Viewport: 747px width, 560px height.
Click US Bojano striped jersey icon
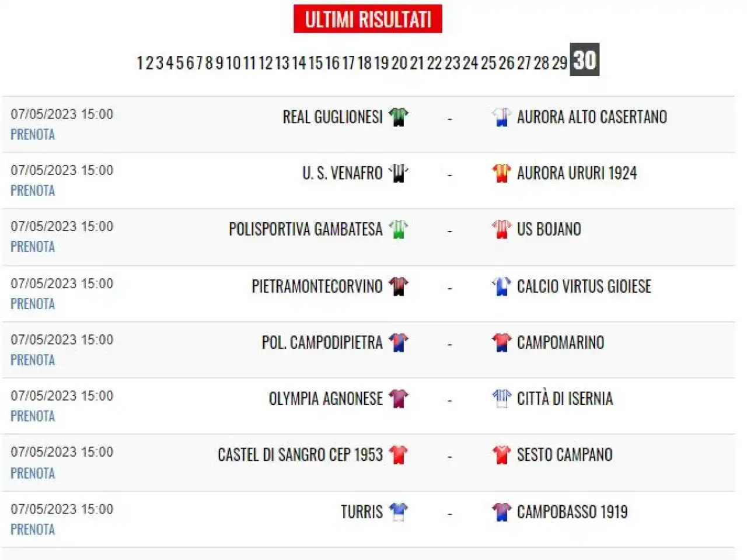pos(501,229)
